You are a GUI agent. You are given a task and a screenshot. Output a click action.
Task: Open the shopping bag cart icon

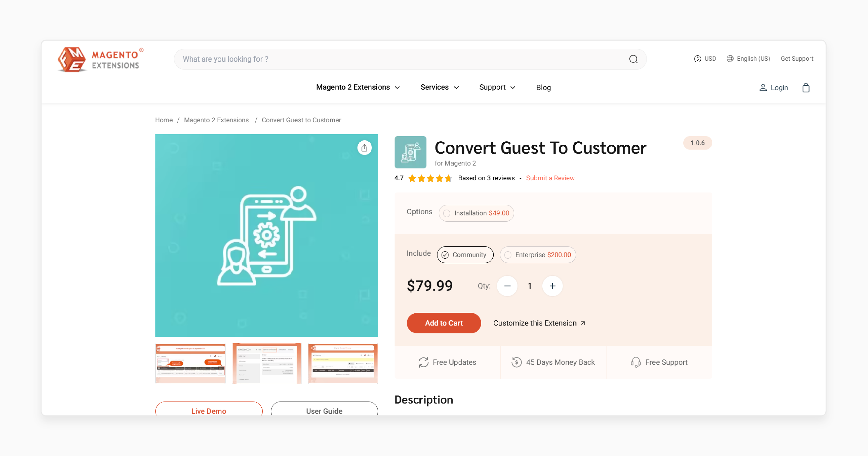point(806,88)
